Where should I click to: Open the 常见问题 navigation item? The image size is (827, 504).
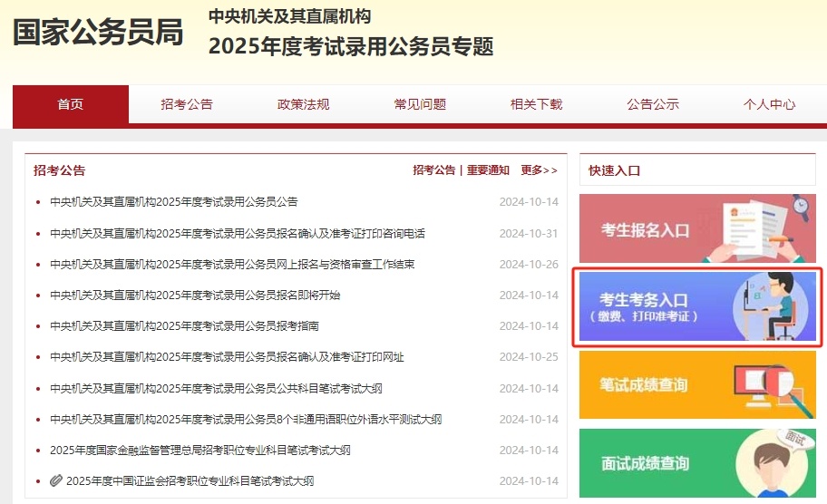point(420,104)
